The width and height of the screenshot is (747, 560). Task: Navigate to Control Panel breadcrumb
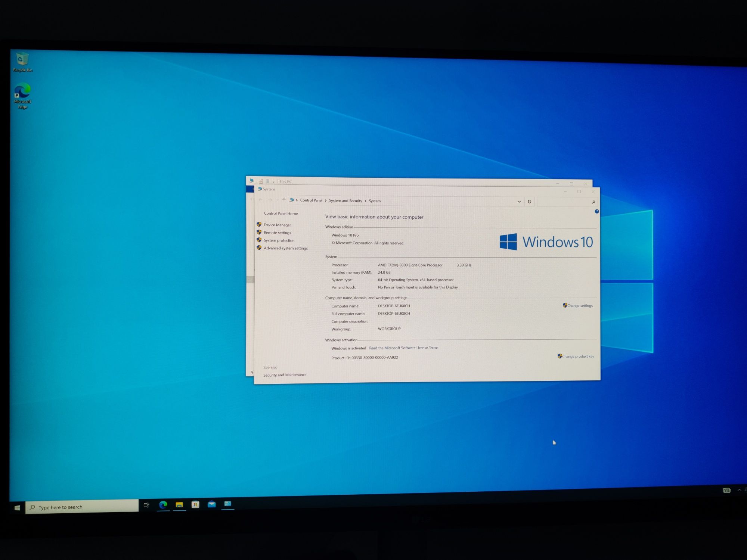pyautogui.click(x=311, y=200)
